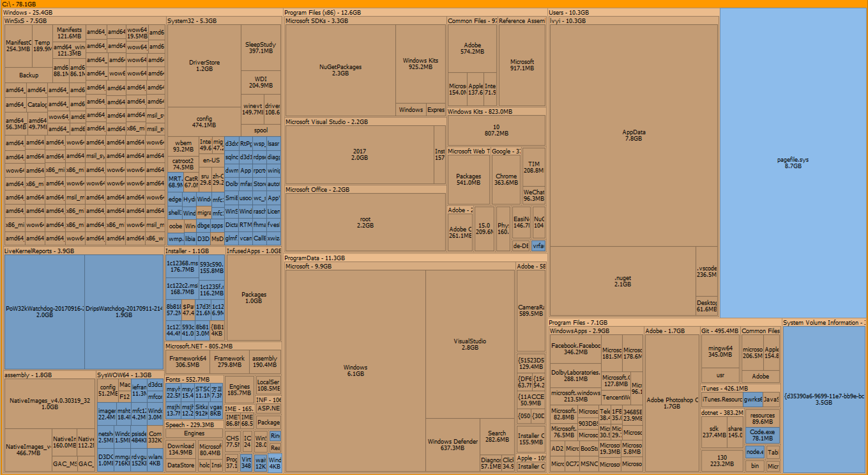Viewport: 868px width, 475px height.
Task: Select the LiveKernelReports - 3.9GB header
Action: [x=84, y=251]
